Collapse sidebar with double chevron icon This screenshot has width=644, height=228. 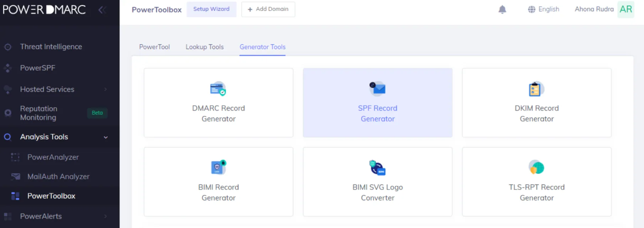coord(102,10)
